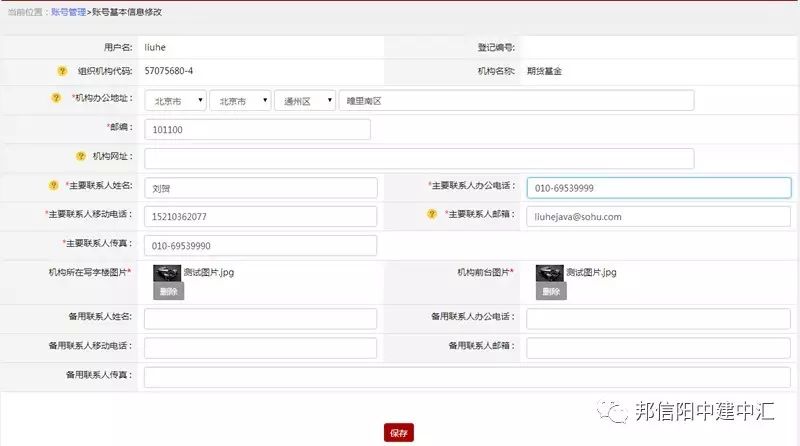Click help icon beside 主要联系人邮箱
The height and width of the screenshot is (446, 800).
click(x=432, y=214)
